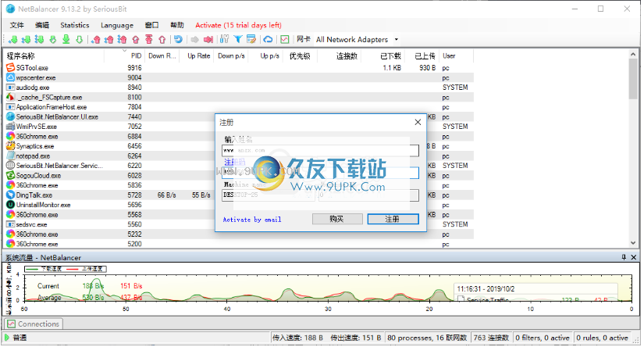The width and height of the screenshot is (644, 347).
Task: Toggle the traffic chart toolbar icon
Action: [285, 40]
